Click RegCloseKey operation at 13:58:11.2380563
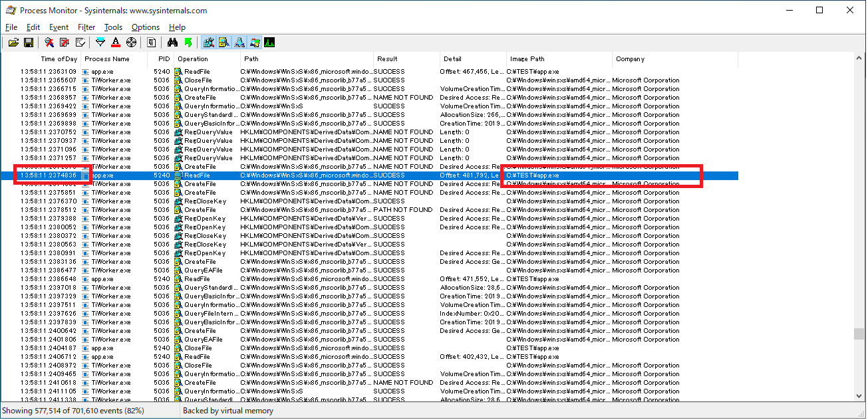Screen dimensions: 868x420 pyautogui.click(x=205, y=244)
